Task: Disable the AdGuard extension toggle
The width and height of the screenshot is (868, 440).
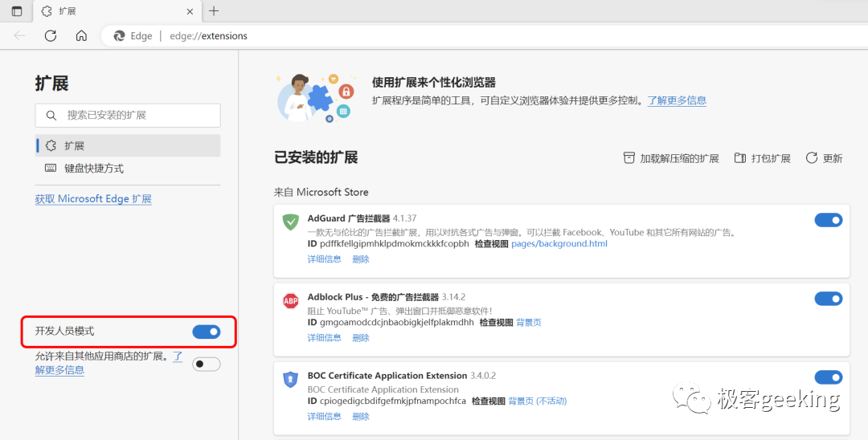Action: tap(828, 220)
